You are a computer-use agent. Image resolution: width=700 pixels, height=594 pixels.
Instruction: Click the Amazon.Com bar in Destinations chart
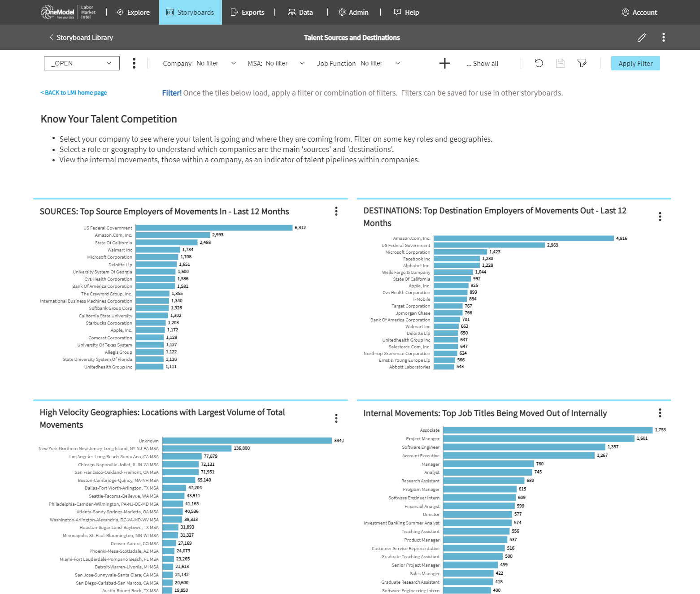(x=524, y=238)
